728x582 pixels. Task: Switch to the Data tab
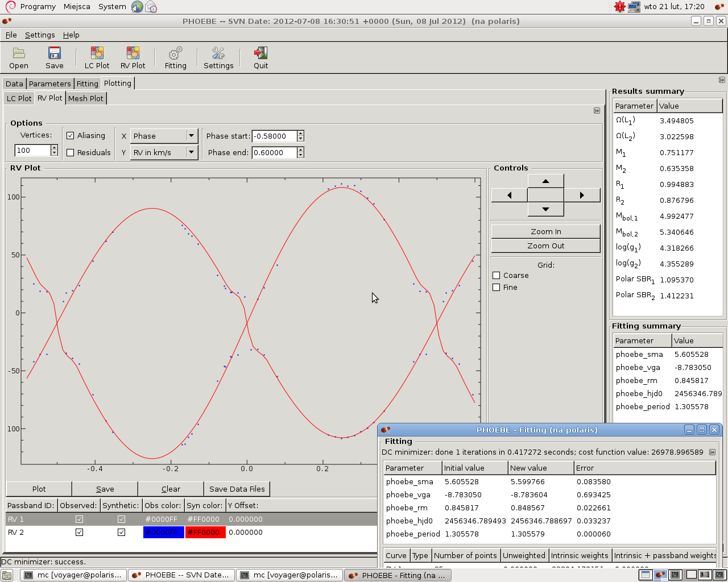pyautogui.click(x=14, y=84)
